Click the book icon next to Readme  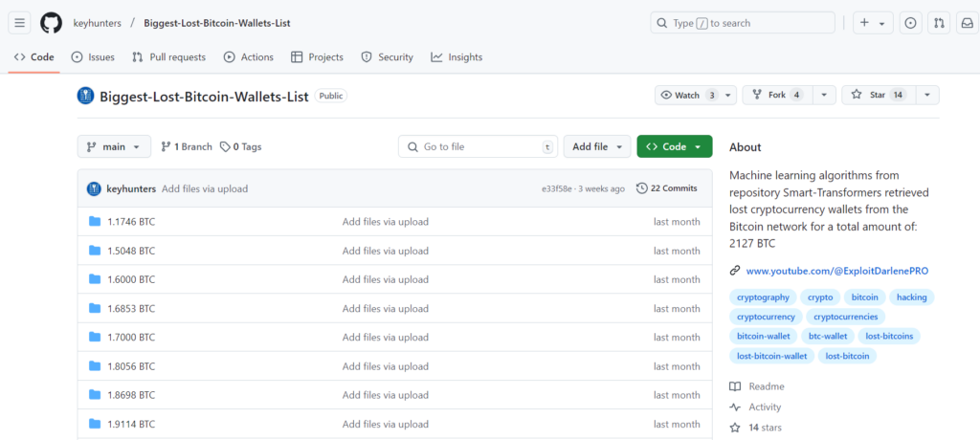tap(735, 386)
